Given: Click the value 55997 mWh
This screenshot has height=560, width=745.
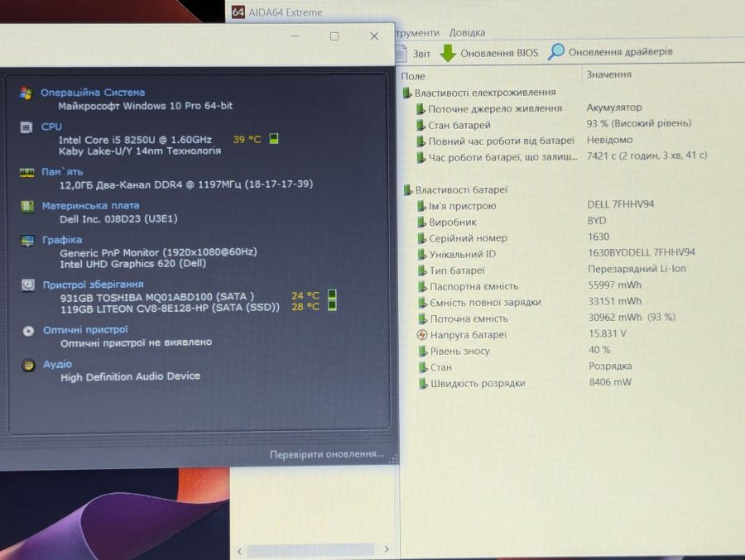Looking at the screenshot, I should point(615,285).
